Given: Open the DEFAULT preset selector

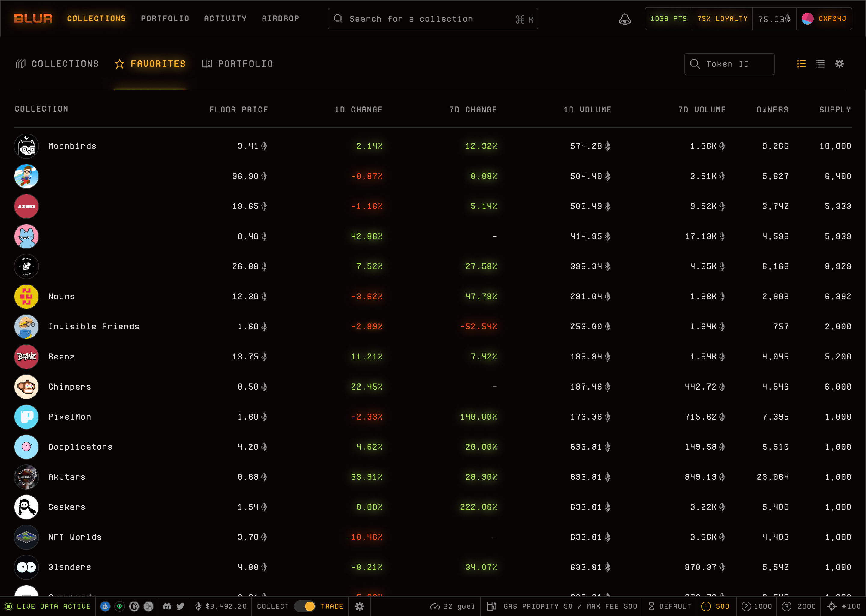Looking at the screenshot, I should pyautogui.click(x=670, y=606).
